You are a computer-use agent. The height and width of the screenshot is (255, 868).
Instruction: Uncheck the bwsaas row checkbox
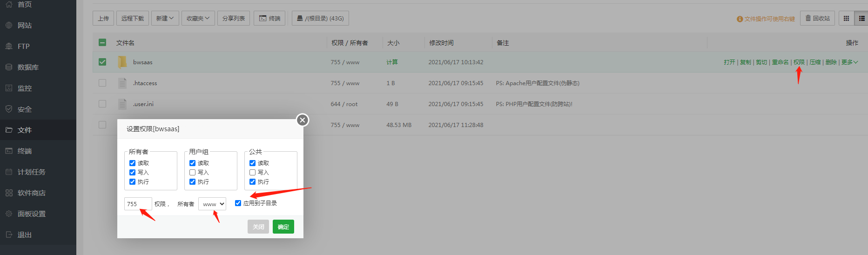pyautogui.click(x=102, y=62)
